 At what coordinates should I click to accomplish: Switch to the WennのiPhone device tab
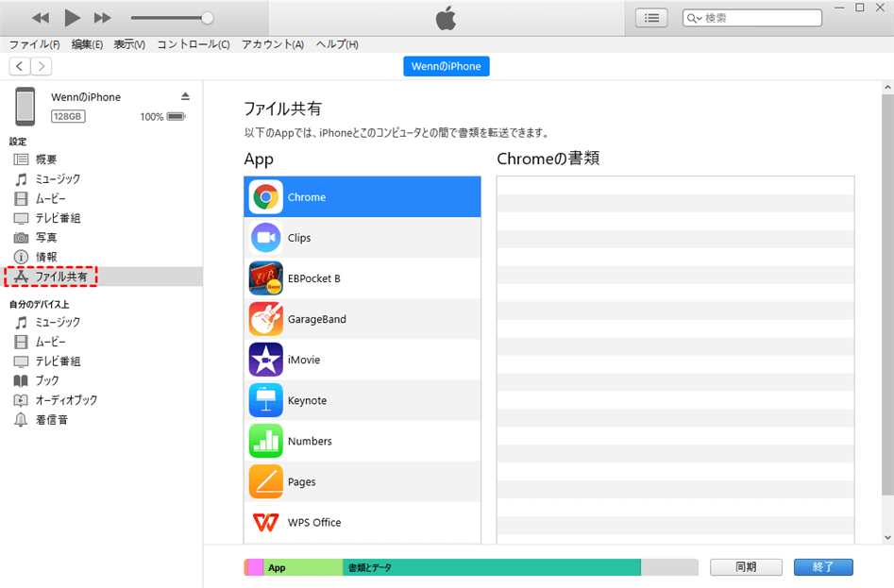coord(446,66)
